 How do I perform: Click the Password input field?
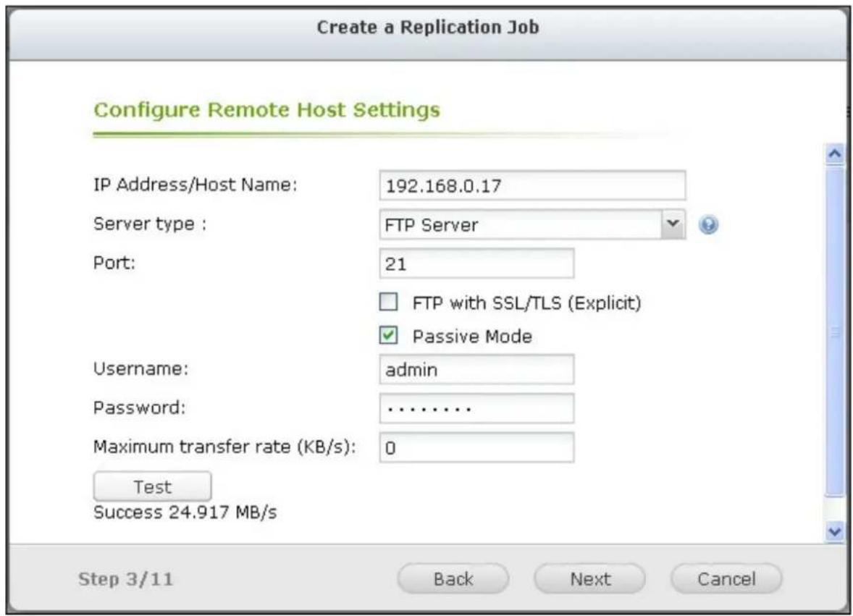[x=476, y=408]
